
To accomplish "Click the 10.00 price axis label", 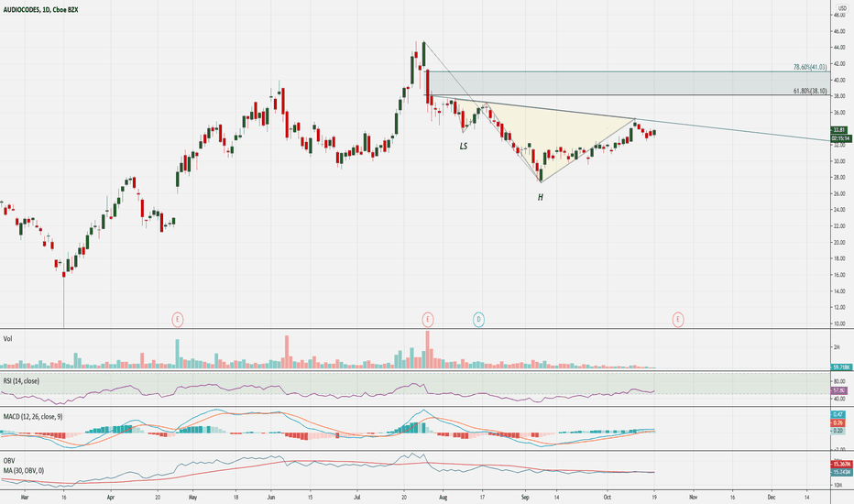I will tap(839, 323).
